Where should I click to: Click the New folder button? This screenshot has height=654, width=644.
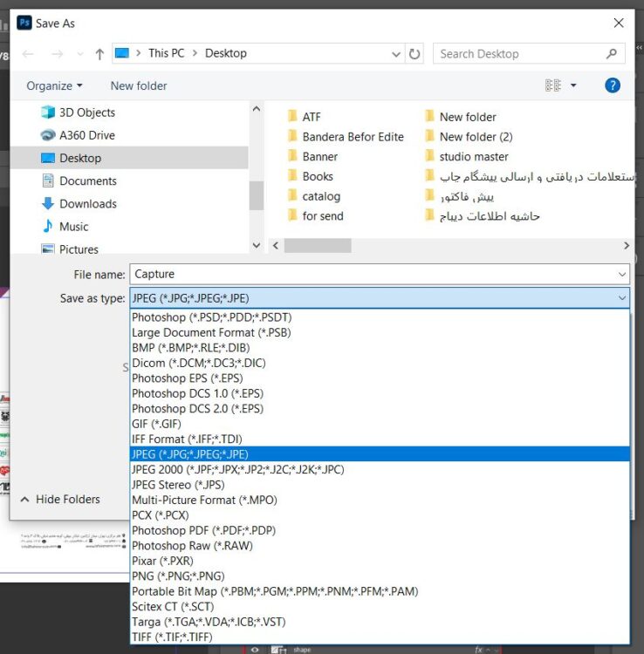click(x=139, y=86)
